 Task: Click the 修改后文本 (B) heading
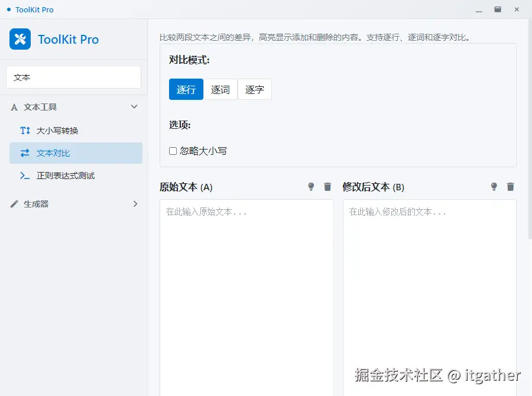click(373, 187)
